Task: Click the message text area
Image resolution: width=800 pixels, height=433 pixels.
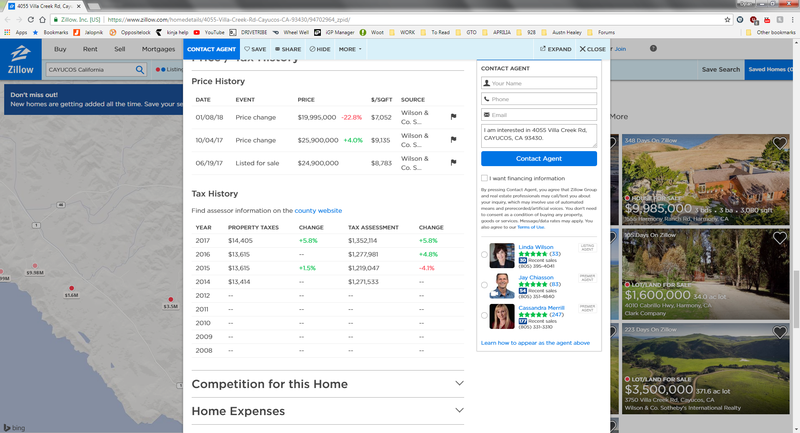Action: [539, 136]
